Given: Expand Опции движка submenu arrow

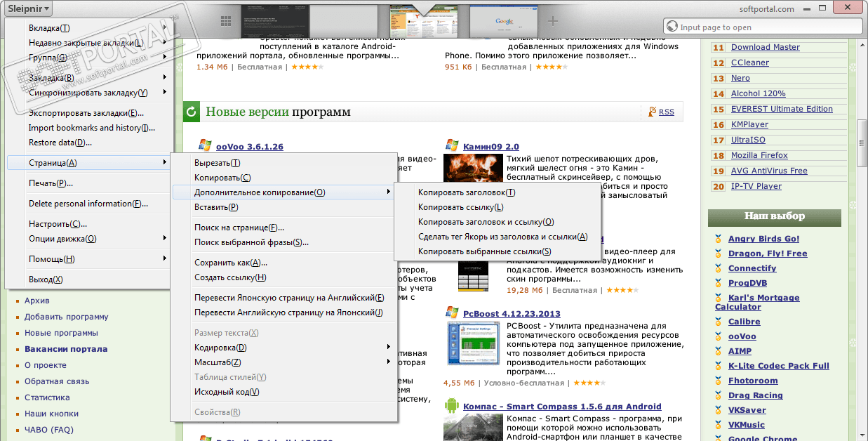Looking at the screenshot, I should pyautogui.click(x=164, y=238).
